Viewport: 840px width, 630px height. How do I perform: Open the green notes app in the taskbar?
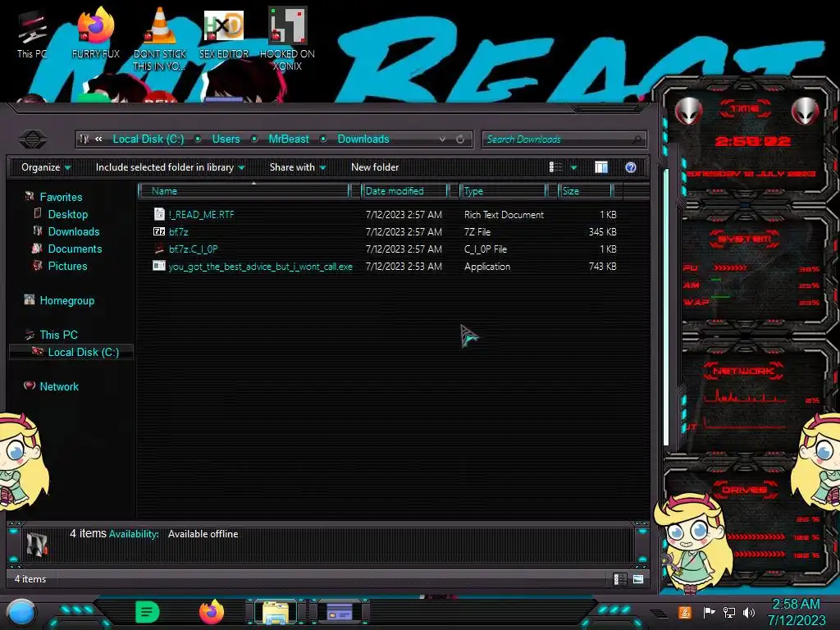[x=148, y=612]
